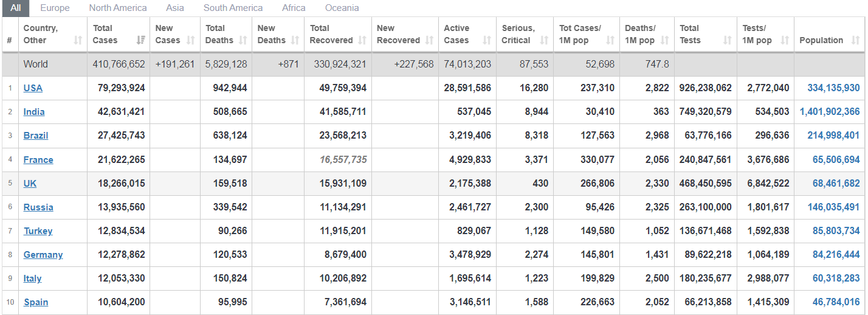The width and height of the screenshot is (868, 315).
Task: Click Active Cases sort arrows
Action: [487, 40]
